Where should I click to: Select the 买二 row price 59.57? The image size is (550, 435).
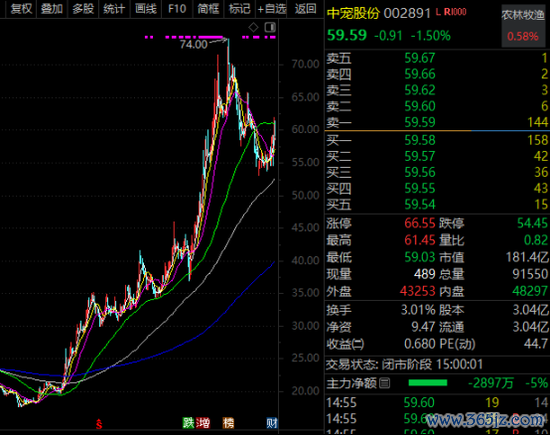click(x=420, y=156)
